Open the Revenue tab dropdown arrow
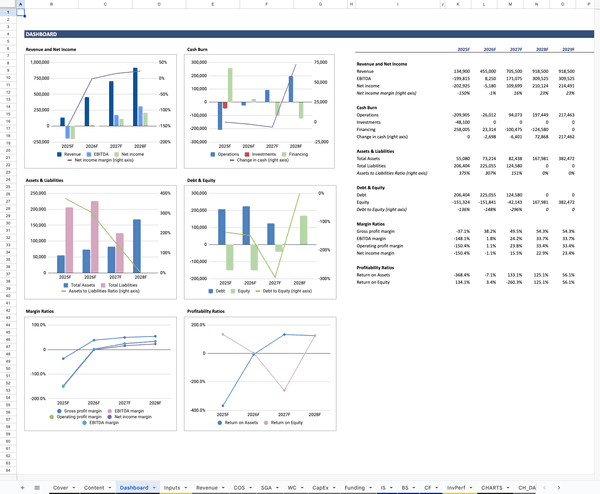 223,487
